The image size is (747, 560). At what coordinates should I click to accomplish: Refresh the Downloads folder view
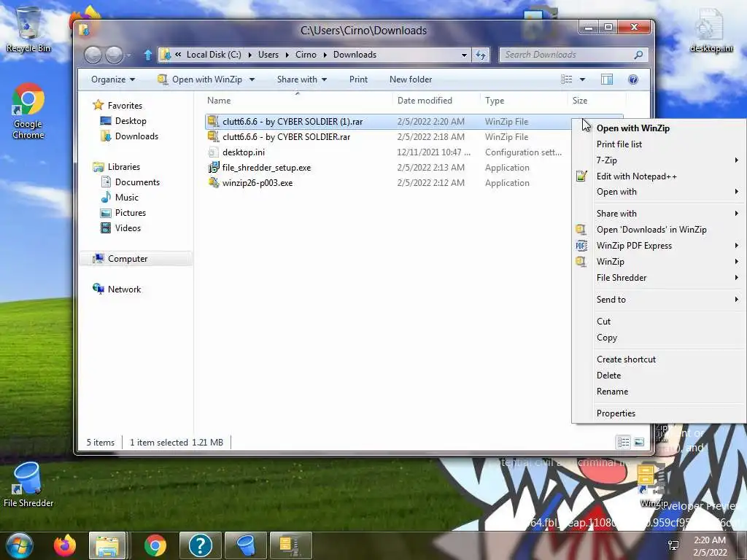pos(481,55)
